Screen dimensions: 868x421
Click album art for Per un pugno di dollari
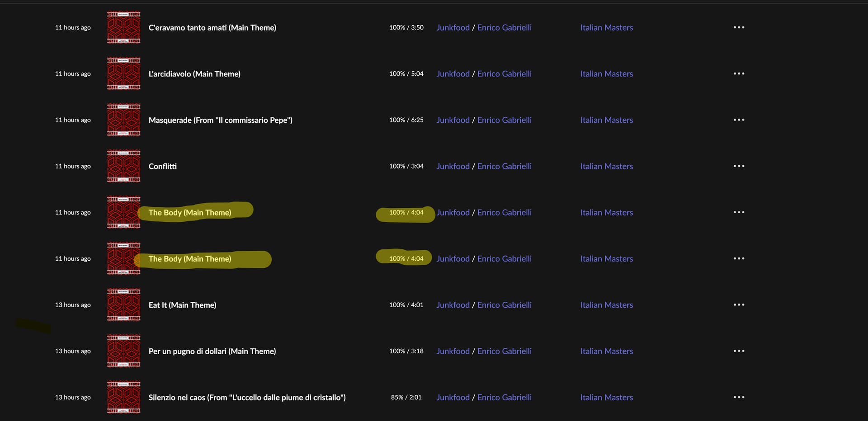(x=123, y=351)
